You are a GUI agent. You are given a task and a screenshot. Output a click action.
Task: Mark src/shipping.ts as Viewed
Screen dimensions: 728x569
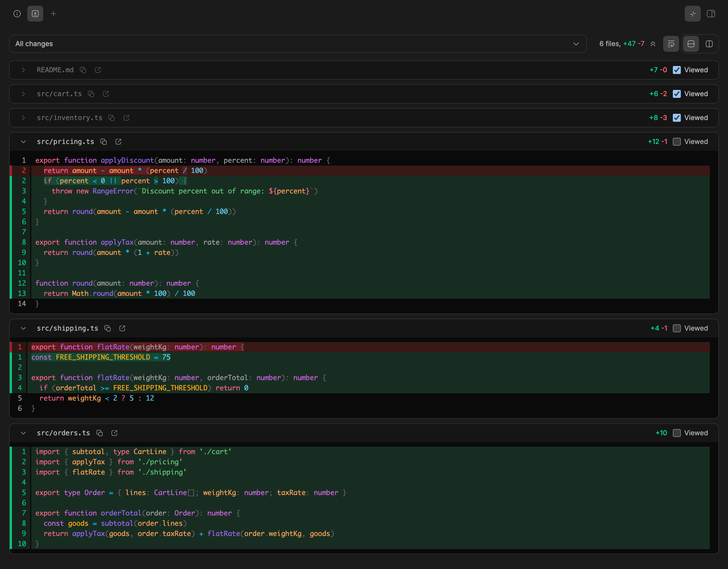point(677,329)
